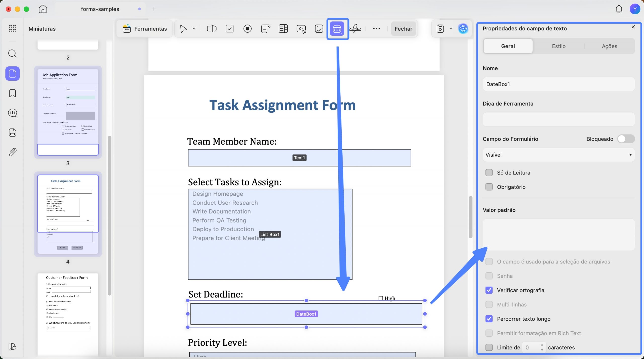Open the form fields list sidebar icon
Image resolution: width=644 pixels, height=359 pixels.
tap(12, 132)
